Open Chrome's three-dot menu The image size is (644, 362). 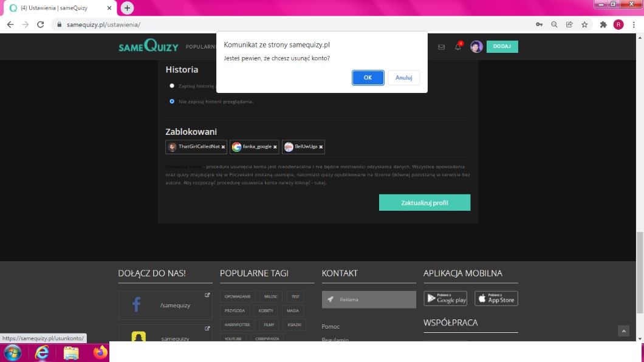pos(634,25)
